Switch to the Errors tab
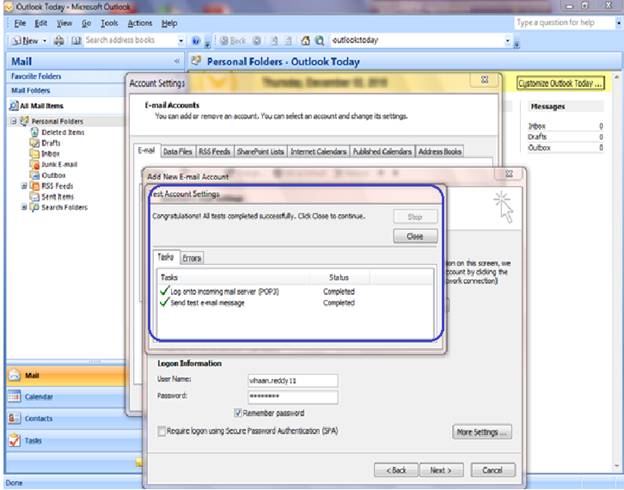Image resolution: width=624 pixels, height=490 pixels. (x=192, y=259)
